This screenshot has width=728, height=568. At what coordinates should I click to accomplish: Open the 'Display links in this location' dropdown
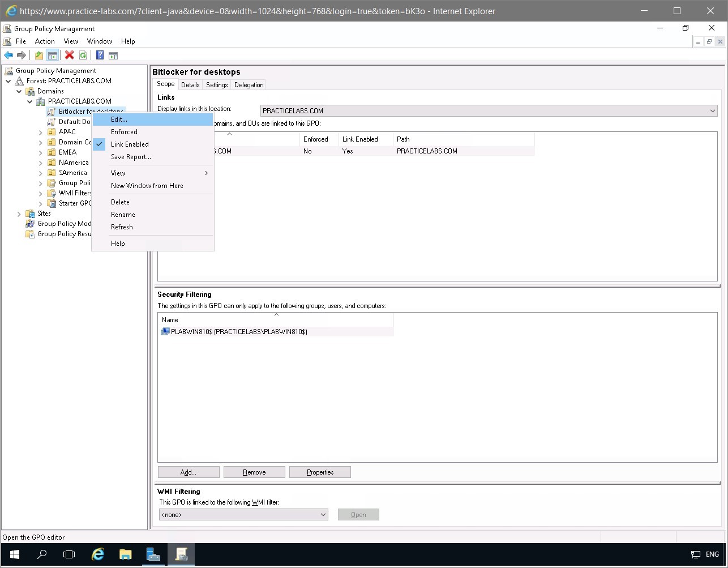(712, 110)
